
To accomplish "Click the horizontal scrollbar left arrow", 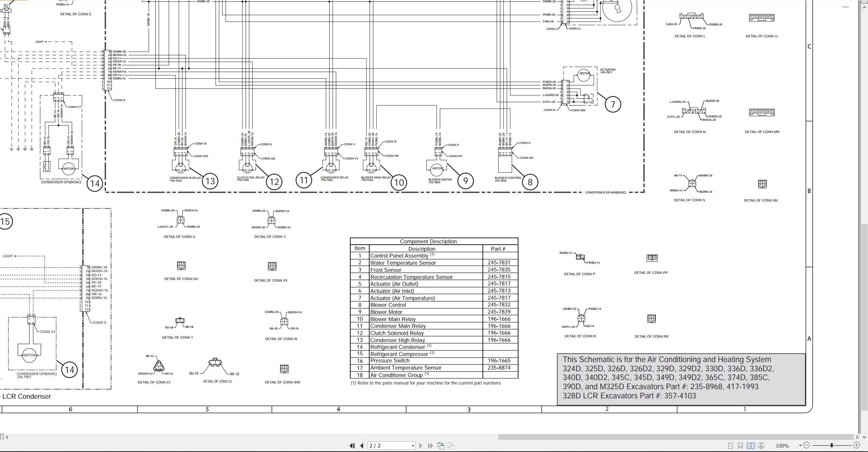I will pyautogui.click(x=7, y=437).
